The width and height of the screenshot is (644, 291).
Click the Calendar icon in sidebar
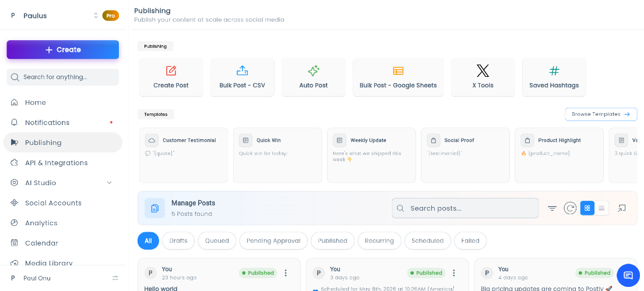pos(15,243)
